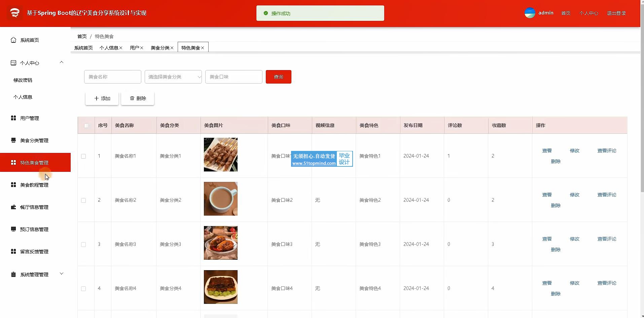Switch to the 用户 tab

point(134,48)
